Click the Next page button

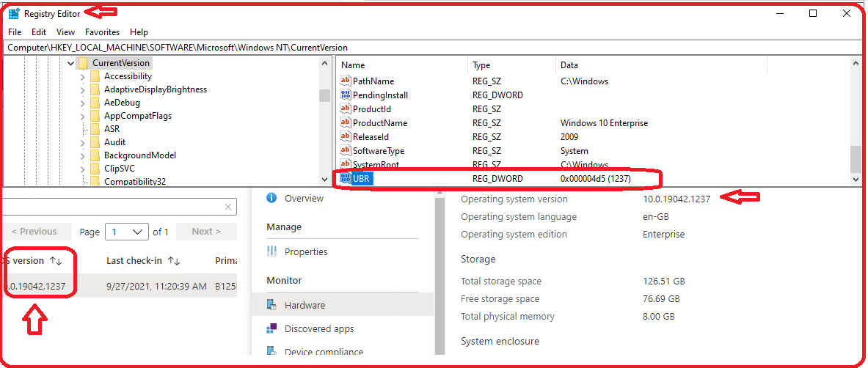[x=206, y=232]
